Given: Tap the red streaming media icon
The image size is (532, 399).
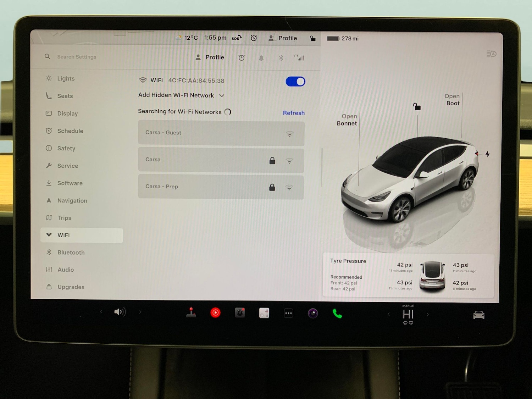Looking at the screenshot, I should coord(215,312).
